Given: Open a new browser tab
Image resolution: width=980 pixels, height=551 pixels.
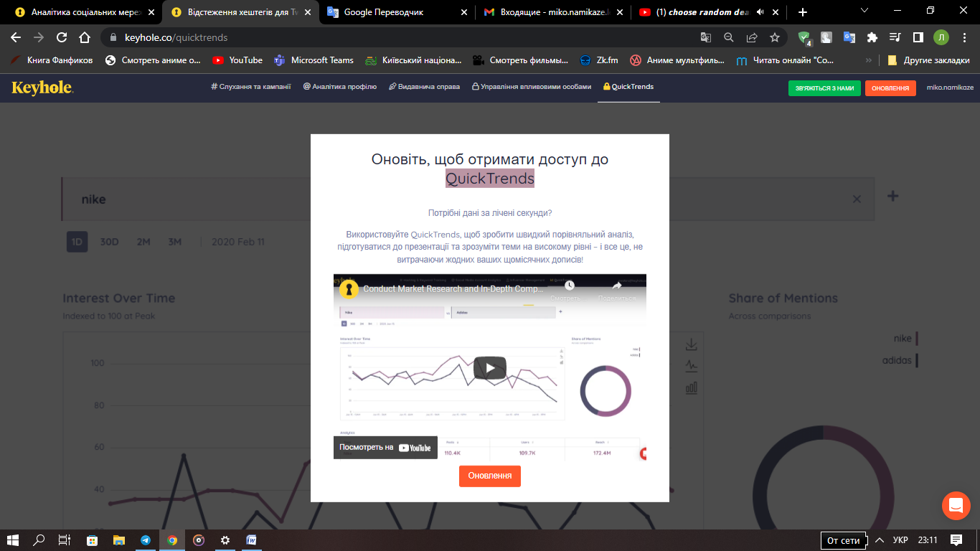Looking at the screenshot, I should [803, 12].
